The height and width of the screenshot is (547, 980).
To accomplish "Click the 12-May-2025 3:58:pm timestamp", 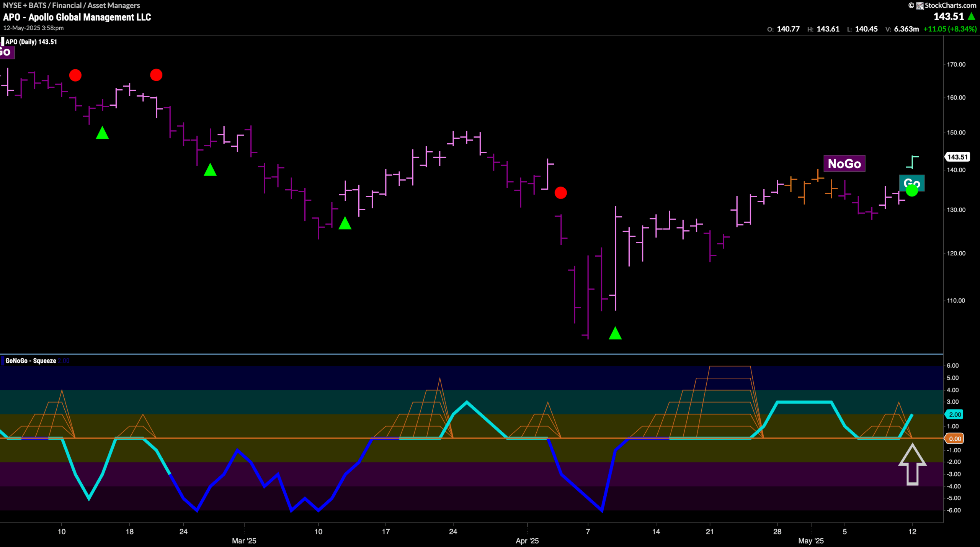I will [33, 28].
